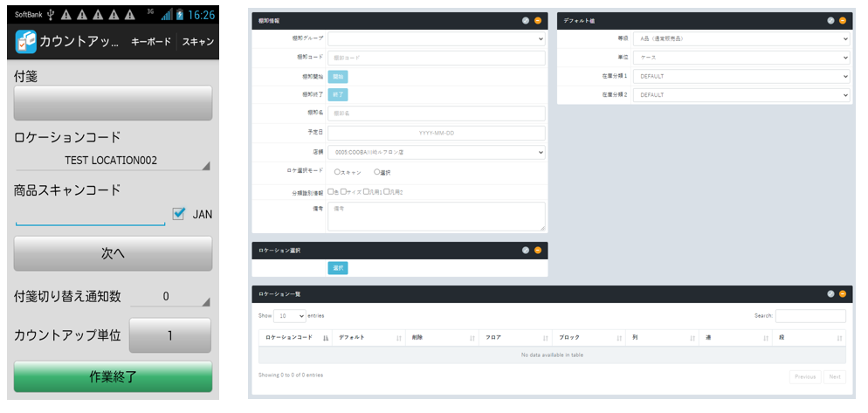Click the grey circle icon on 棚卸情報 panel
This screenshot has width=868, height=413.
(526, 20)
